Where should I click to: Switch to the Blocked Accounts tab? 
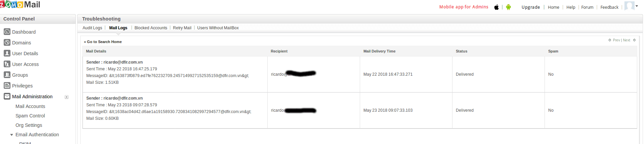(x=151, y=28)
